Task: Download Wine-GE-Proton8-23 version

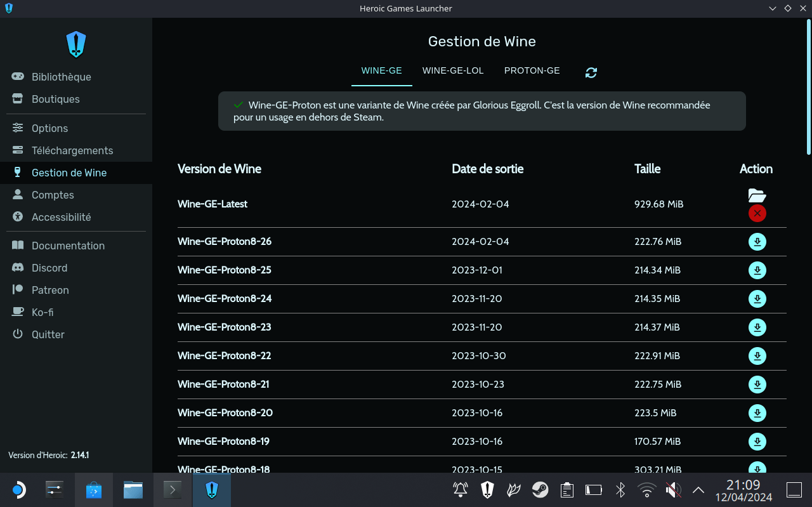Action: pos(757,327)
